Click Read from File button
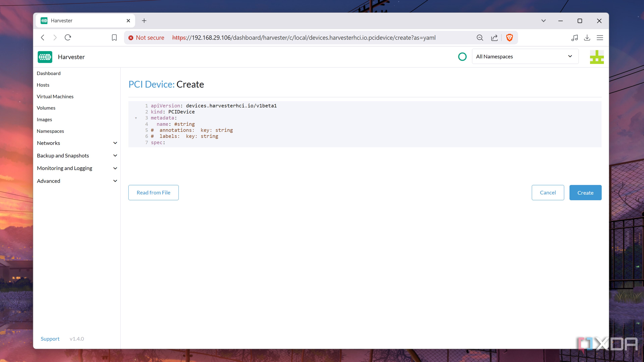 point(153,193)
